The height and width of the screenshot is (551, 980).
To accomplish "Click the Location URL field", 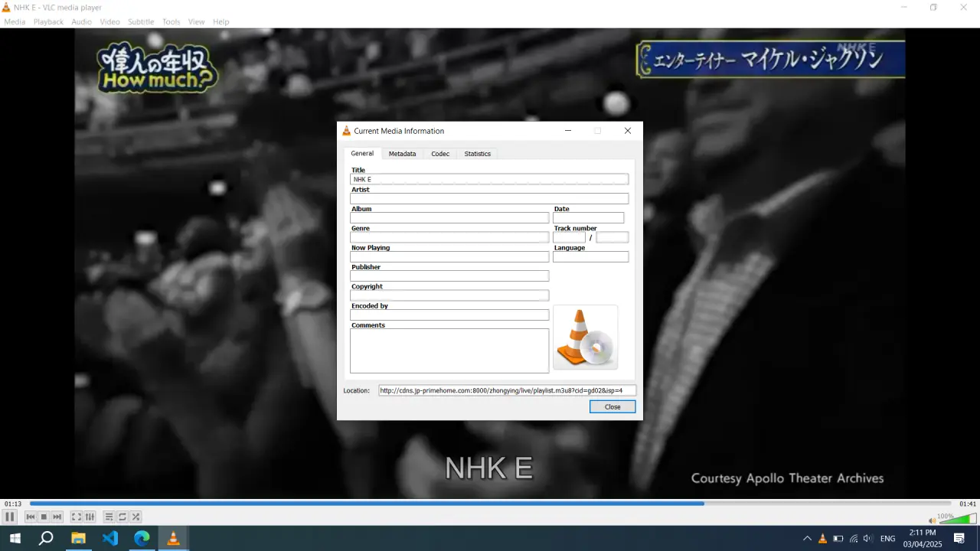I will [x=507, y=390].
